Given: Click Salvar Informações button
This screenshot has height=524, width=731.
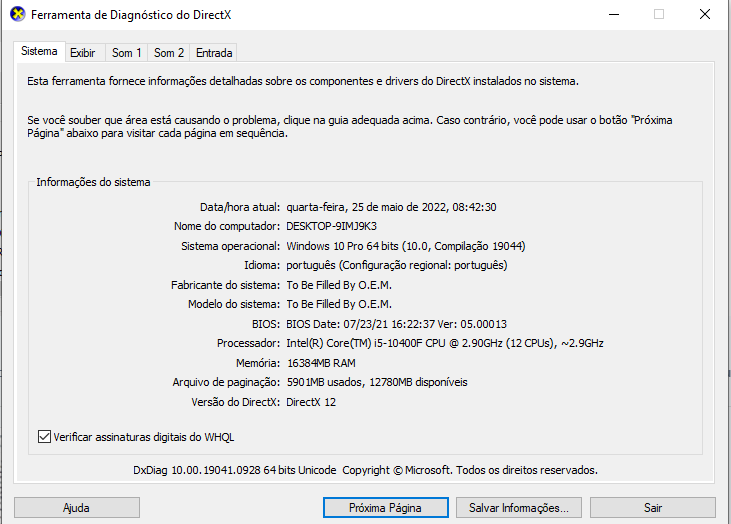Looking at the screenshot, I should pos(519,508).
